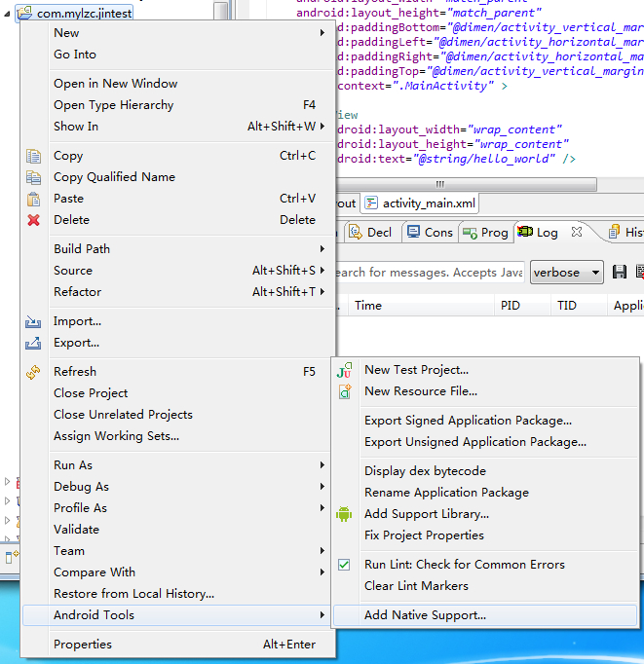Viewport: 644px width, 664px height.
Task: Click the com.mylzc.jintest project folder icon
Action: (x=24, y=13)
